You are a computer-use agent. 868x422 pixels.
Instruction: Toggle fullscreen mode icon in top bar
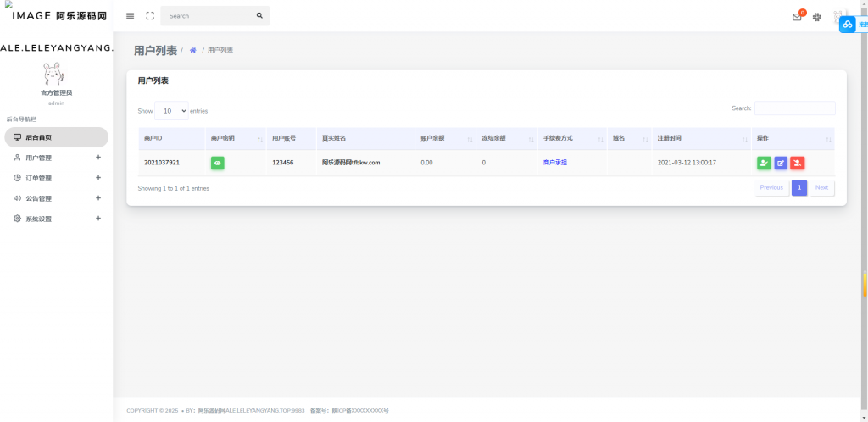(150, 16)
